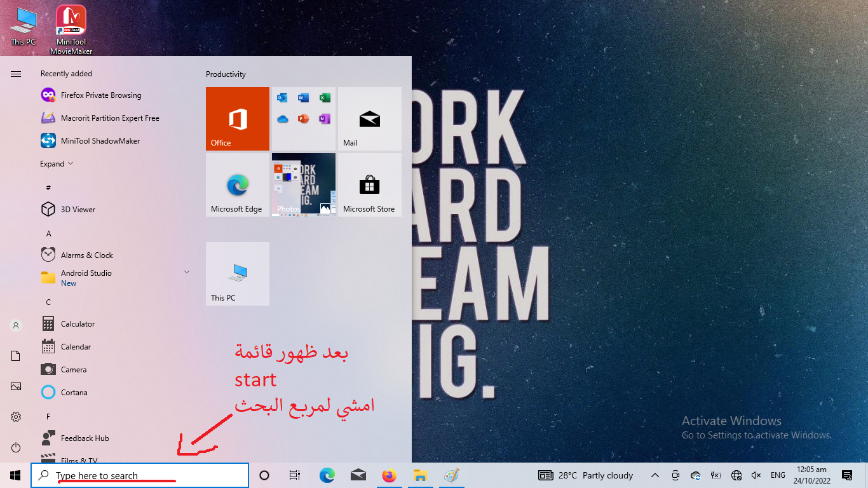
Task: Jump to apps via letter A header
Action: (49, 234)
